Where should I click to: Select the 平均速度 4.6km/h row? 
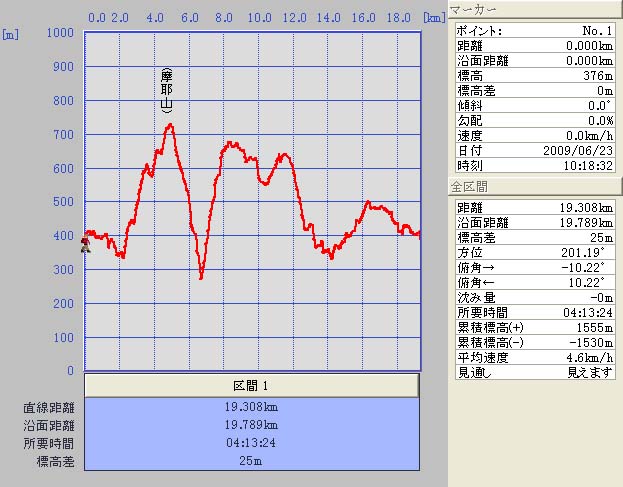[x=535, y=358]
